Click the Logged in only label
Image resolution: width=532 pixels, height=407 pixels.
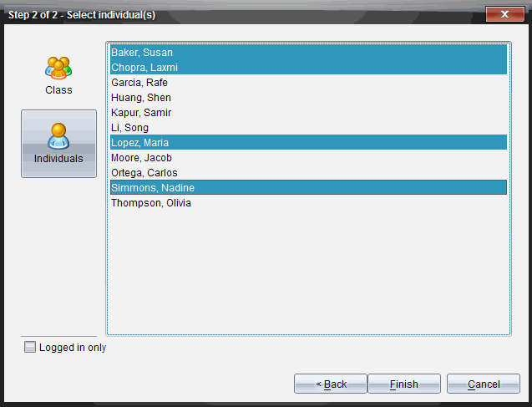tap(73, 348)
